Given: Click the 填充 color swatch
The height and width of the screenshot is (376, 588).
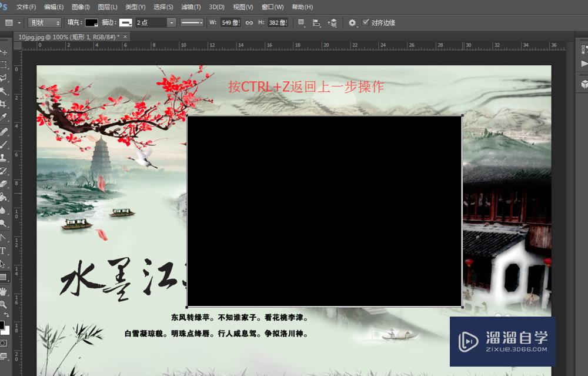Looking at the screenshot, I should pyautogui.click(x=90, y=22).
